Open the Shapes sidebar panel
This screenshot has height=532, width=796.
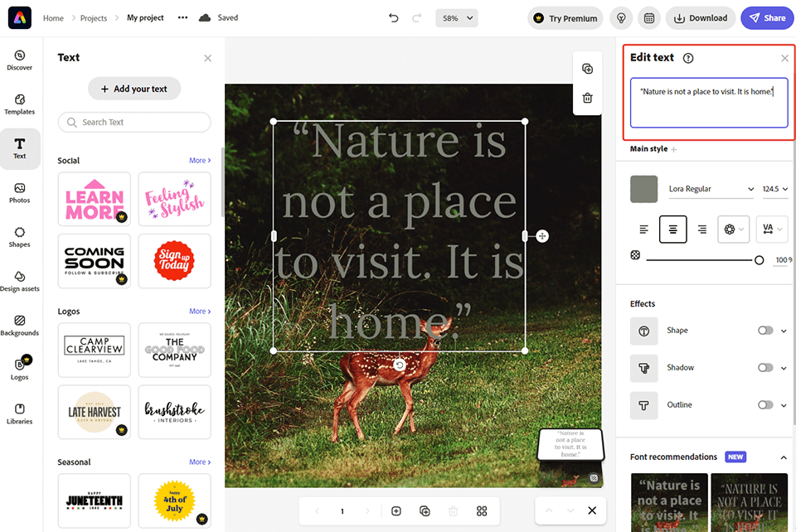(19, 237)
